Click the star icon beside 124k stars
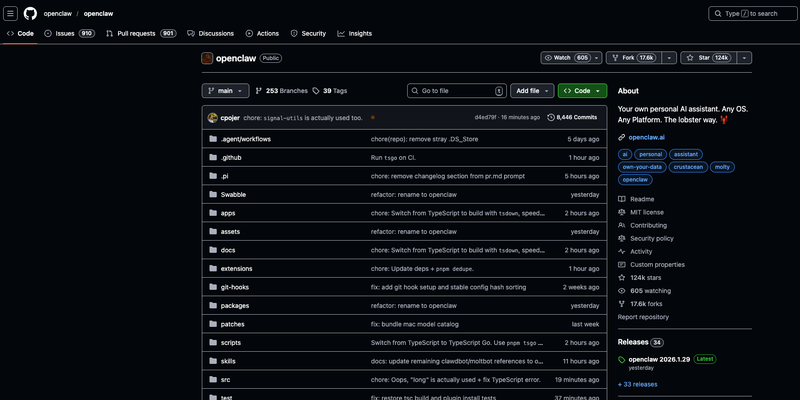 (621, 278)
